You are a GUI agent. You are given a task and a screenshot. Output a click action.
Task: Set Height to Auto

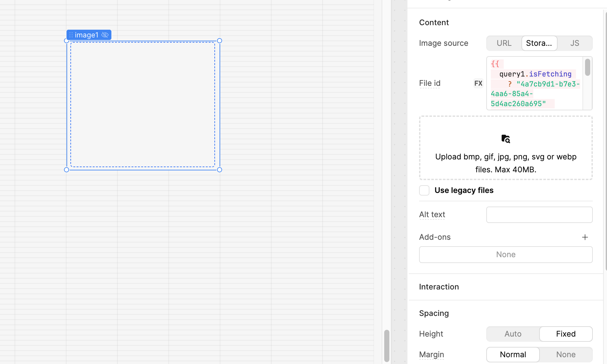coord(513,334)
